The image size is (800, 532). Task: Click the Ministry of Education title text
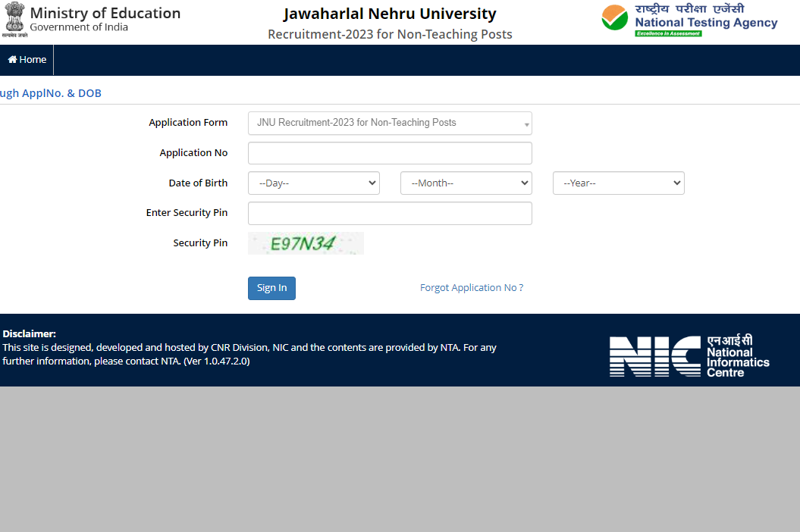pyautogui.click(x=105, y=13)
